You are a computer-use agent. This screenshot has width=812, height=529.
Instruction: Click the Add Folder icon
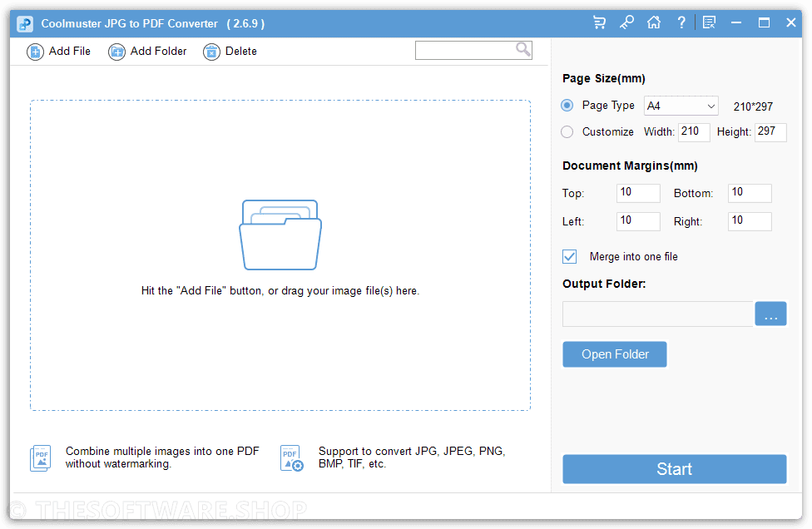pyautogui.click(x=116, y=52)
